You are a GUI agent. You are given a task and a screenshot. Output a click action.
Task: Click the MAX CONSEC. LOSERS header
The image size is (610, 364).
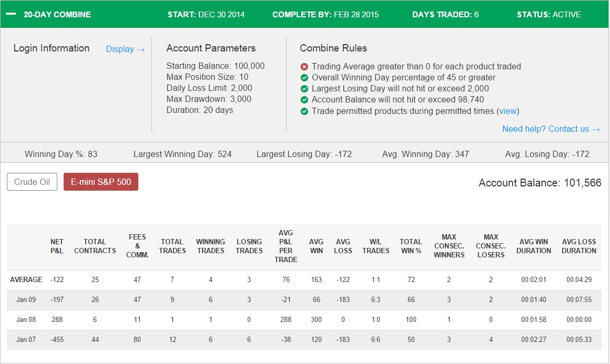pyautogui.click(x=491, y=246)
